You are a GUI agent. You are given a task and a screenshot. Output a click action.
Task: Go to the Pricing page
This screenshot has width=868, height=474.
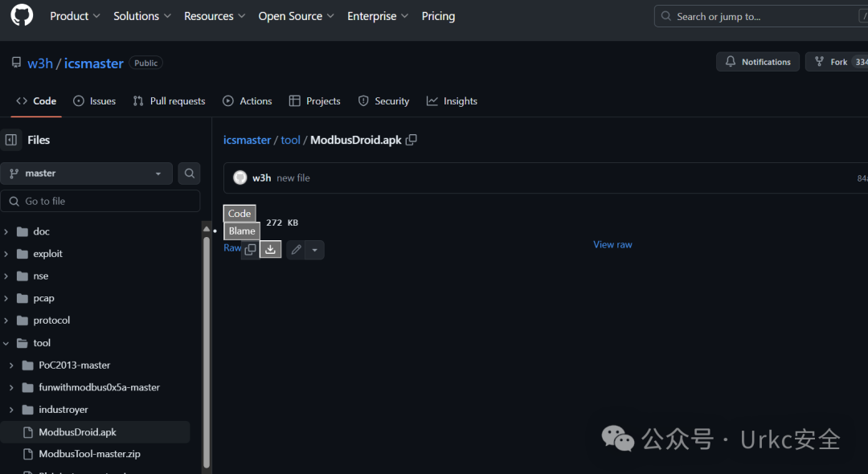tap(438, 16)
